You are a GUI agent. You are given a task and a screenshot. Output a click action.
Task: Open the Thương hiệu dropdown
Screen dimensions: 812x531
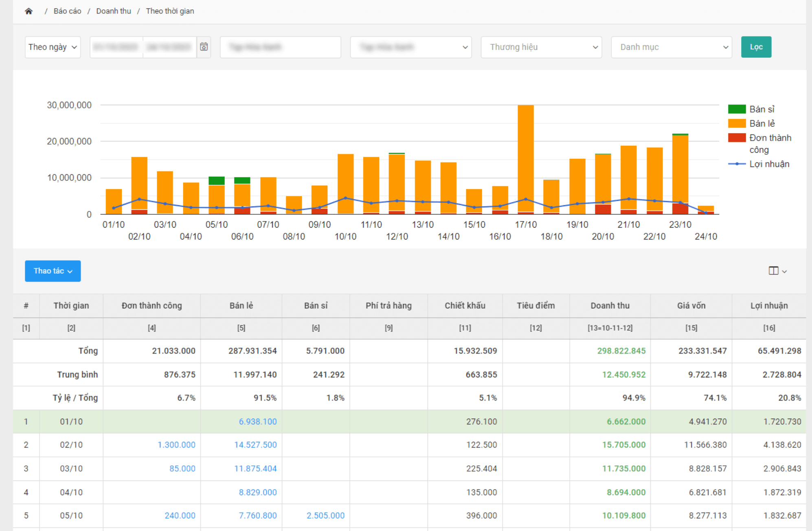tap(541, 47)
